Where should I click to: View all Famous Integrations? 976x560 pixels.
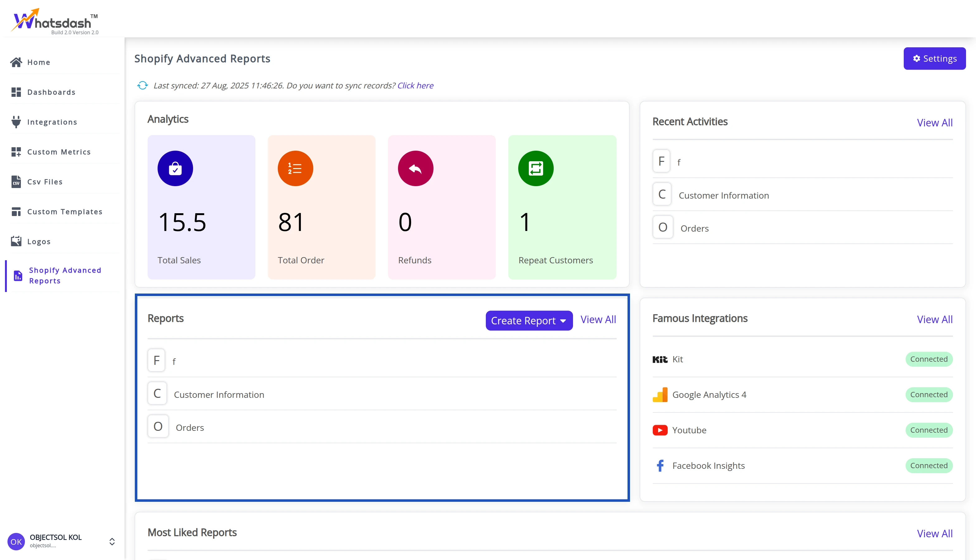click(935, 319)
